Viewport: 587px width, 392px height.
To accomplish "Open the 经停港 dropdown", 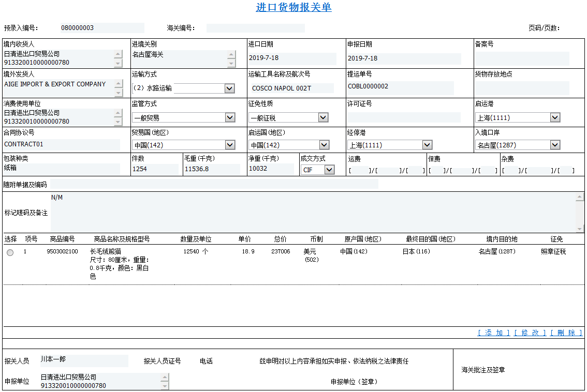I will pos(427,145).
